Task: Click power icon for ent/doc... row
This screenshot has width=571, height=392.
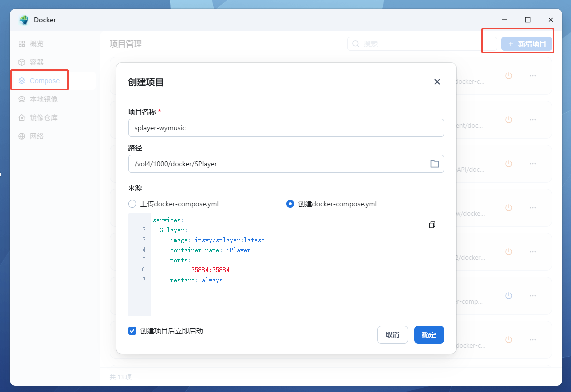Action: point(509,120)
